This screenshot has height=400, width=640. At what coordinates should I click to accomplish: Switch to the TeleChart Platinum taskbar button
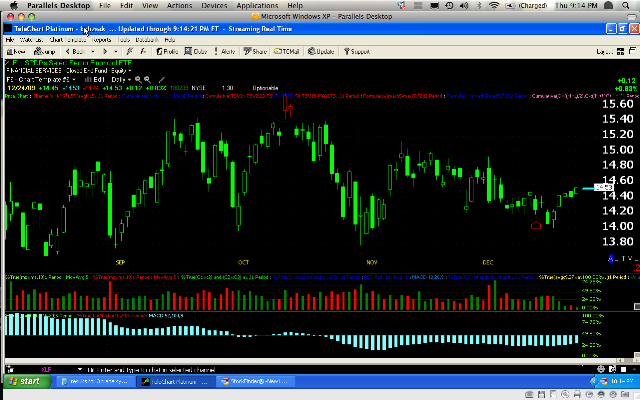pyautogui.click(x=175, y=382)
